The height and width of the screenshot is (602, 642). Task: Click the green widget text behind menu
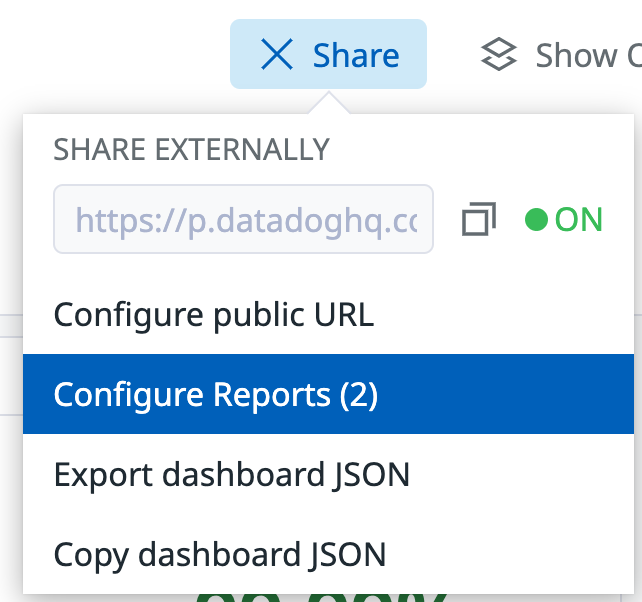320,598
